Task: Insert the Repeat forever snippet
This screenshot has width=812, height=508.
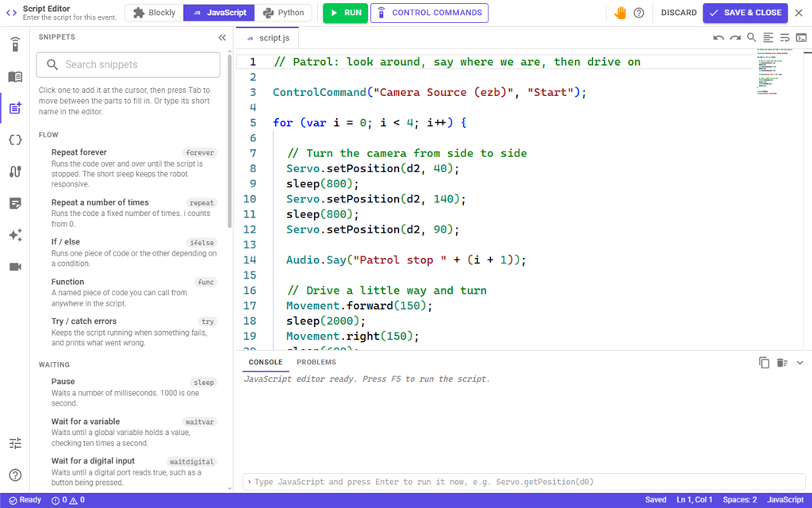Action: (128, 168)
